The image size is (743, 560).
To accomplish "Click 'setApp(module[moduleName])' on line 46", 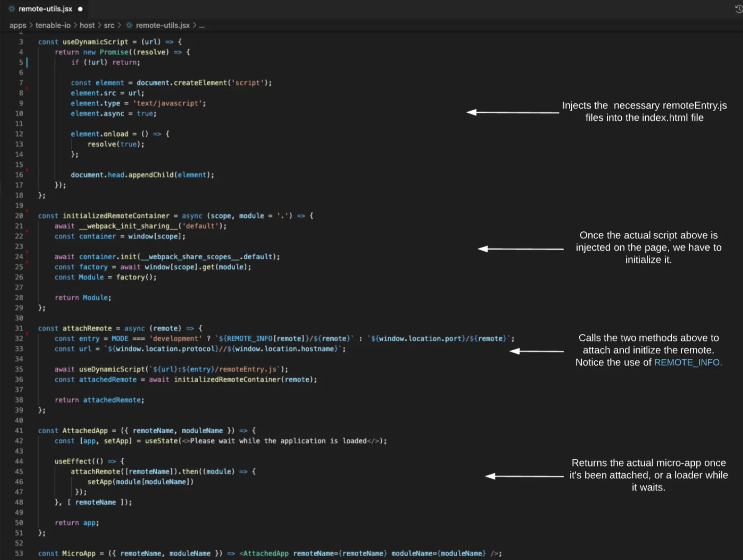I will pos(141,482).
